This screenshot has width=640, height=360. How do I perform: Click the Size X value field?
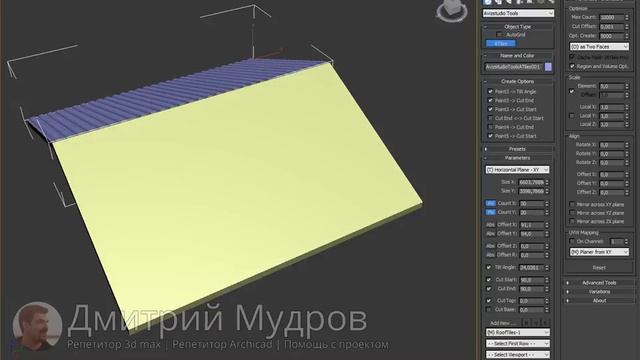[531, 182]
